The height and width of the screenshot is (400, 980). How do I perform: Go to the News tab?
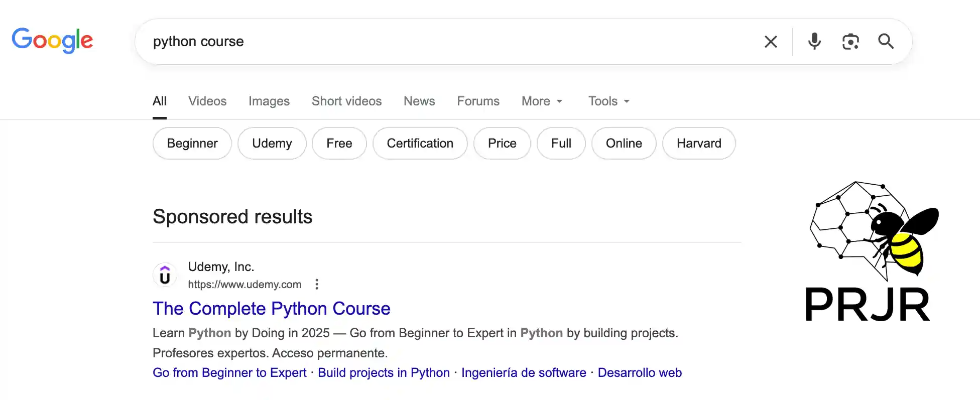click(x=419, y=101)
